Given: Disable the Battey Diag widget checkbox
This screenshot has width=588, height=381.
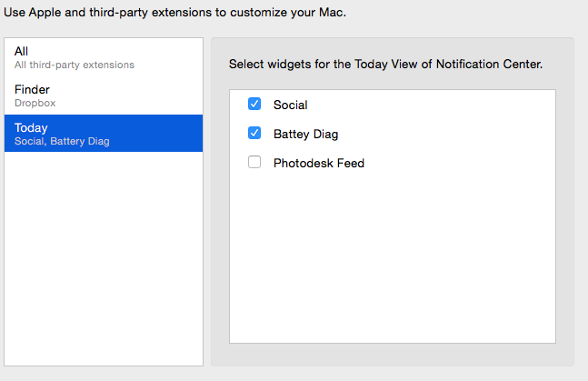Looking at the screenshot, I should (x=254, y=134).
